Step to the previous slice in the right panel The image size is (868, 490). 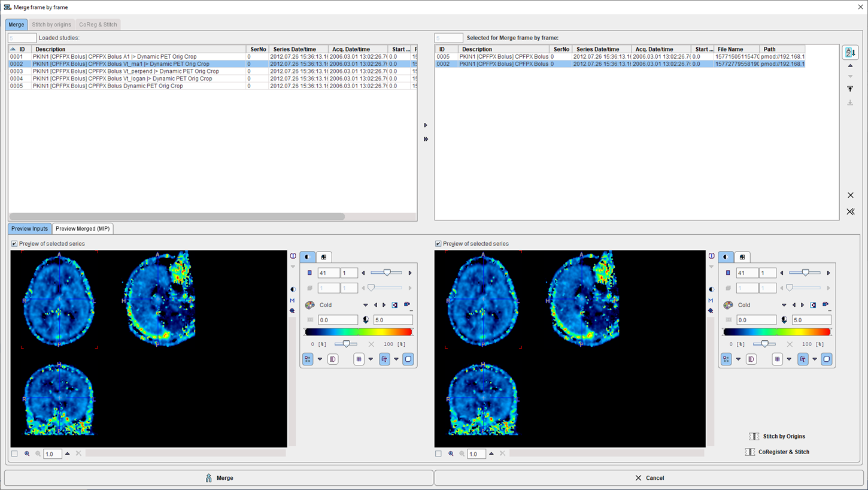782,273
